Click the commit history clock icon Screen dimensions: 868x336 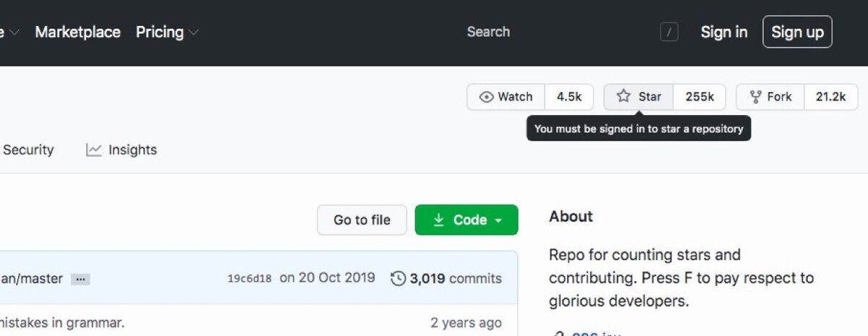(398, 278)
